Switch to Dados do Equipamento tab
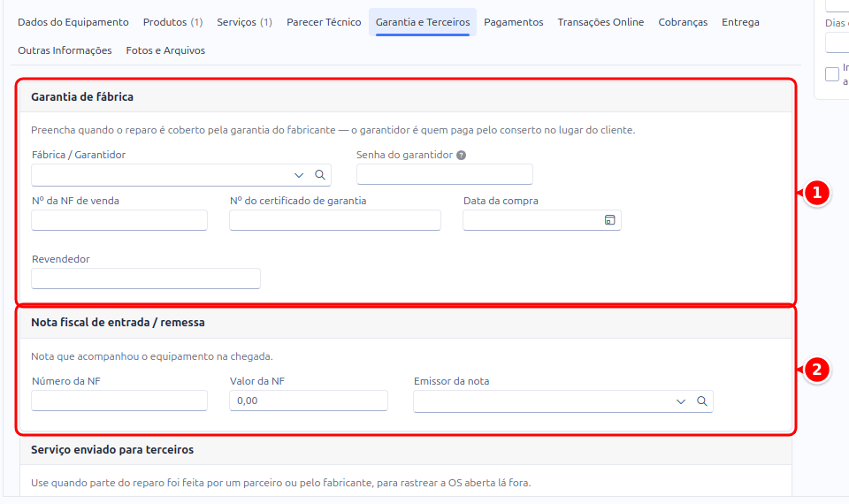 click(x=73, y=22)
